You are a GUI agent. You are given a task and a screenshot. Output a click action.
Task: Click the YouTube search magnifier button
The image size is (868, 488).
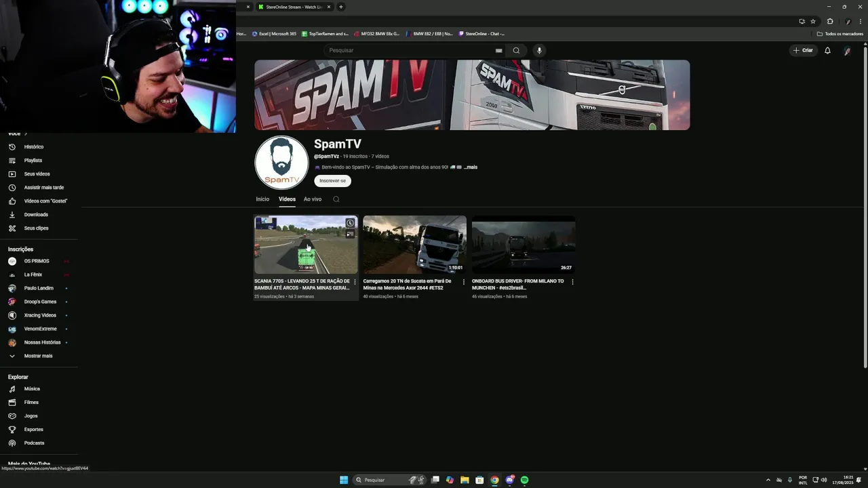tap(516, 50)
